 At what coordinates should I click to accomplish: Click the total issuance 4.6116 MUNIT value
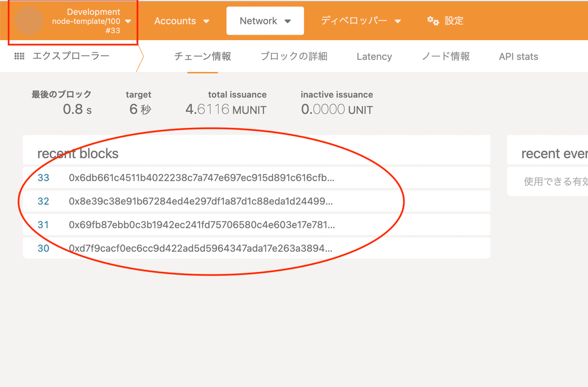pyautogui.click(x=226, y=109)
